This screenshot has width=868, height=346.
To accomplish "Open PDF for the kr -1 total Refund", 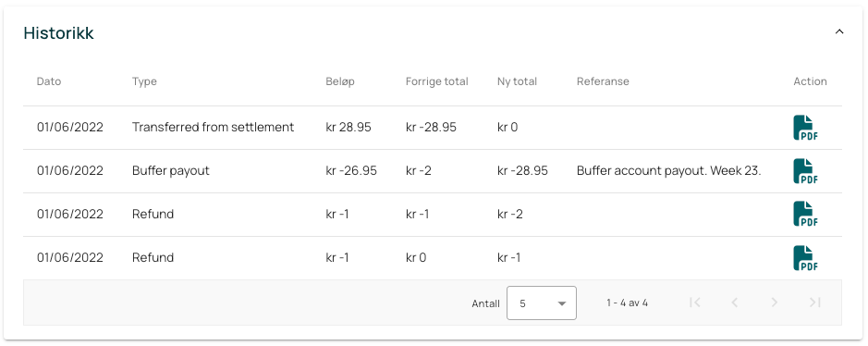I will (x=805, y=257).
